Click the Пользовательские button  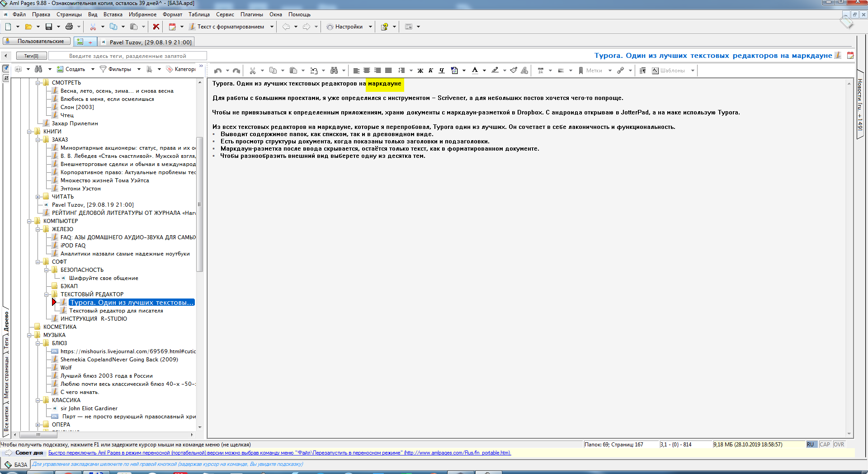(x=37, y=41)
